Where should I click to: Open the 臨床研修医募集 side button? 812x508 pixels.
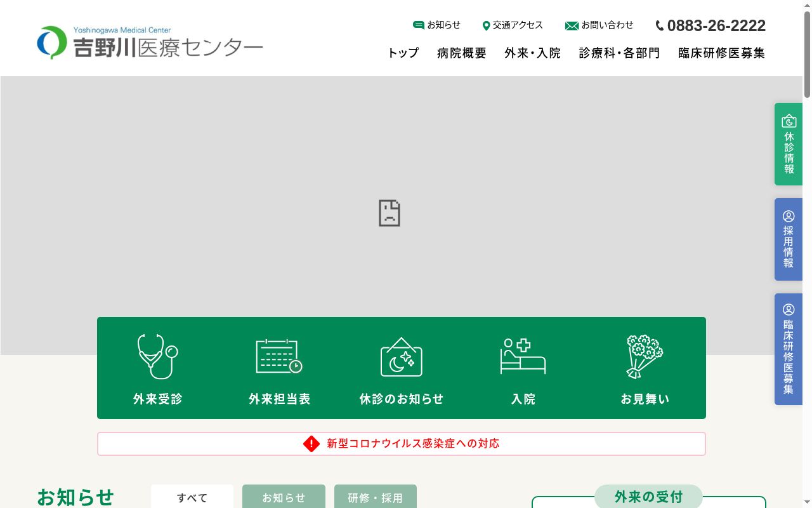[x=789, y=349]
